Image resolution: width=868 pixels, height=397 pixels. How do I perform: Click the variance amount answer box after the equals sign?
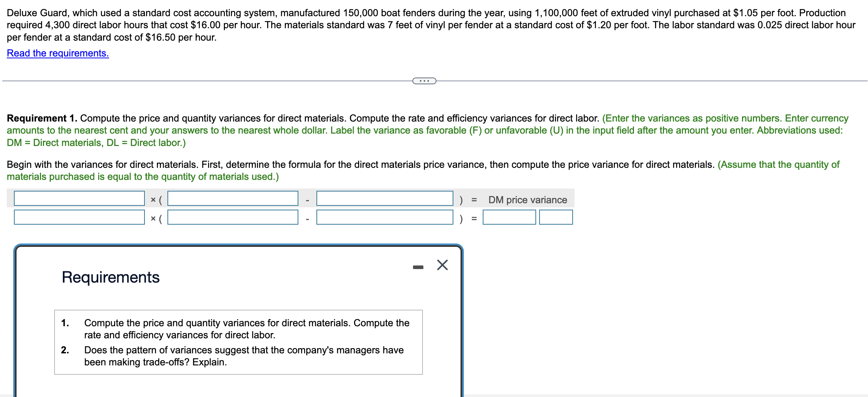[x=509, y=218]
